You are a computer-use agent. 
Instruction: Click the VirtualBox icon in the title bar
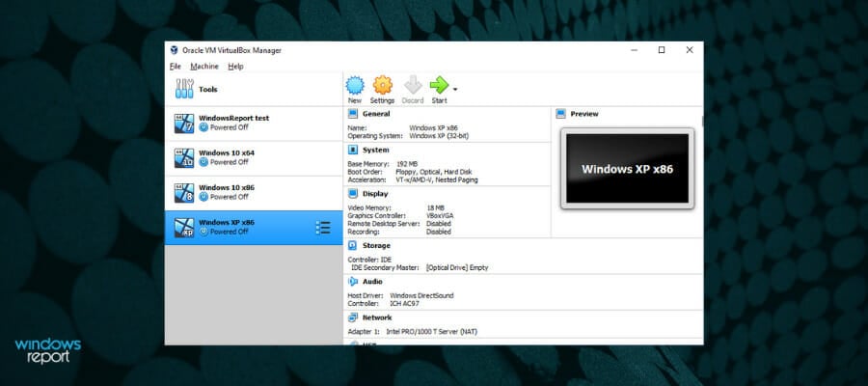tap(175, 50)
